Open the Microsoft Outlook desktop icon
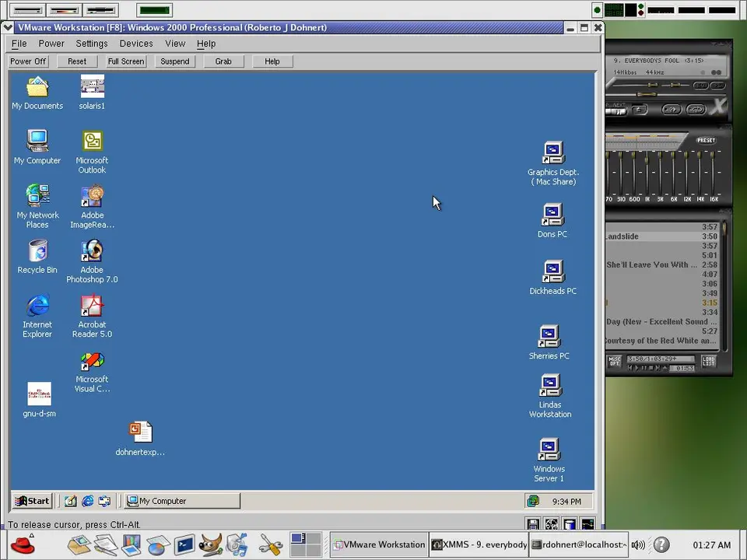The width and height of the screenshot is (747, 560). [92, 142]
